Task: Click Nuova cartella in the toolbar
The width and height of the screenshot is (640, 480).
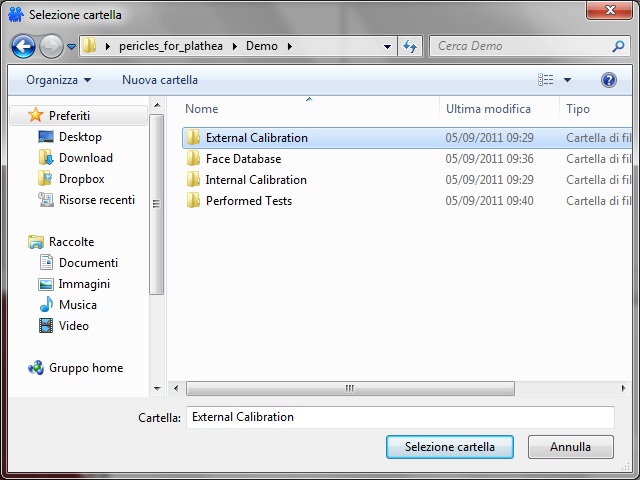Action: [x=160, y=80]
